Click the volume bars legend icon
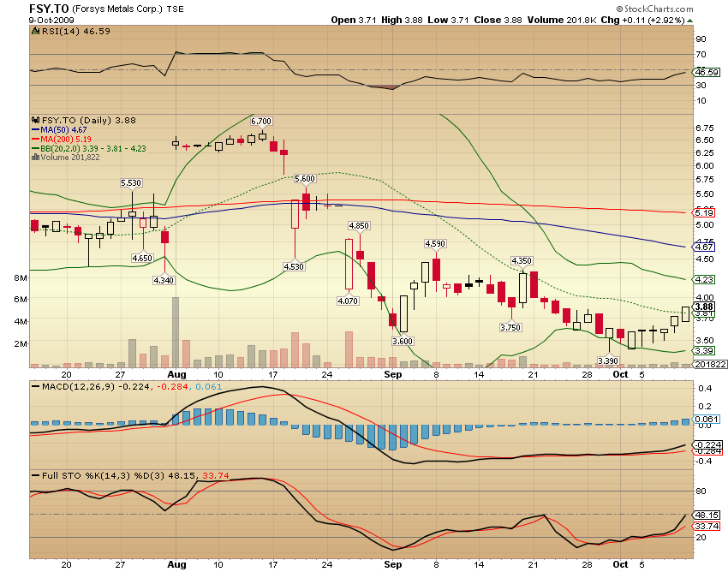 pos(35,158)
